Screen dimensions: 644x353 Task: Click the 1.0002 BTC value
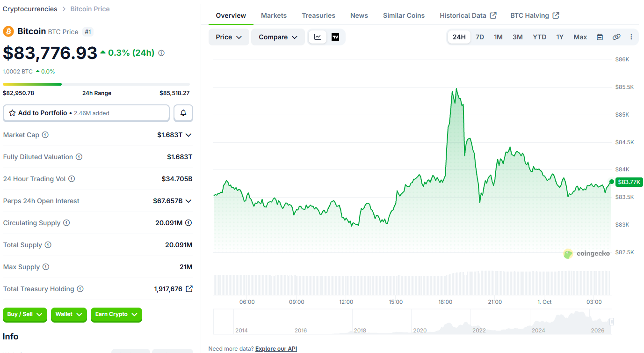18,72
